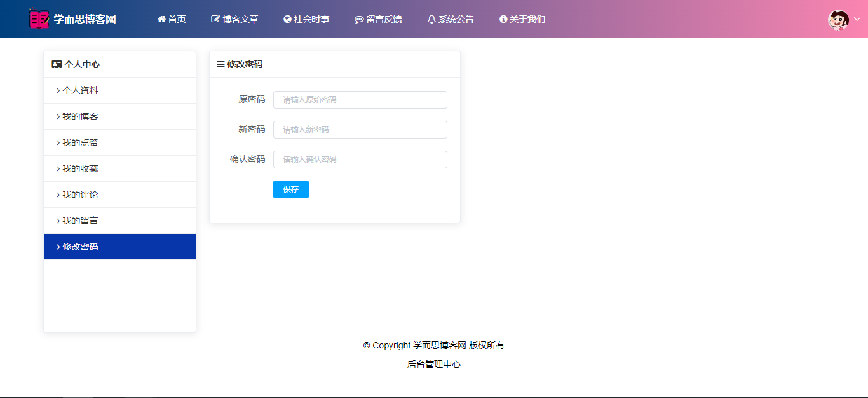The height and width of the screenshot is (398, 868).
Task: Go to 我的博客 in sidebar
Action: [x=80, y=116]
